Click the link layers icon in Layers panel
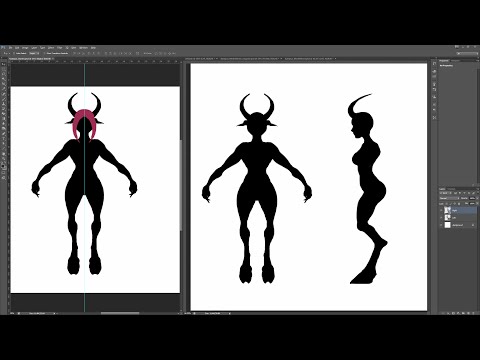This screenshot has height=360, width=480. point(443,313)
